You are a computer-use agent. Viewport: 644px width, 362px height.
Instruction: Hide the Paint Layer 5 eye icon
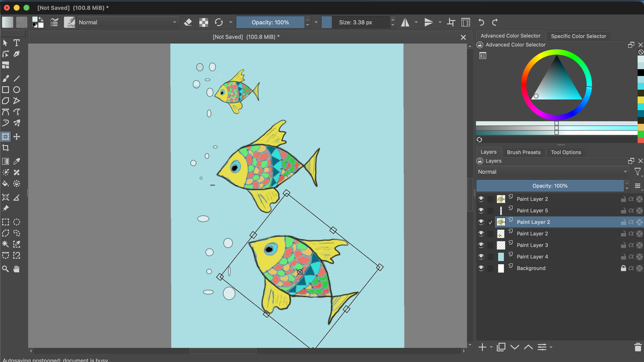pyautogui.click(x=481, y=210)
